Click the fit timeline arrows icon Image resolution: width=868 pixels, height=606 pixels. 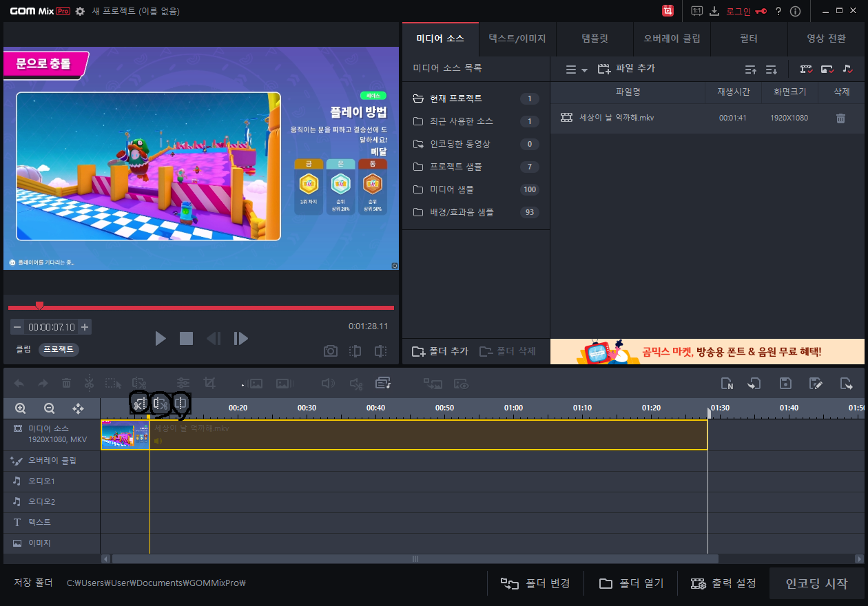(78, 408)
